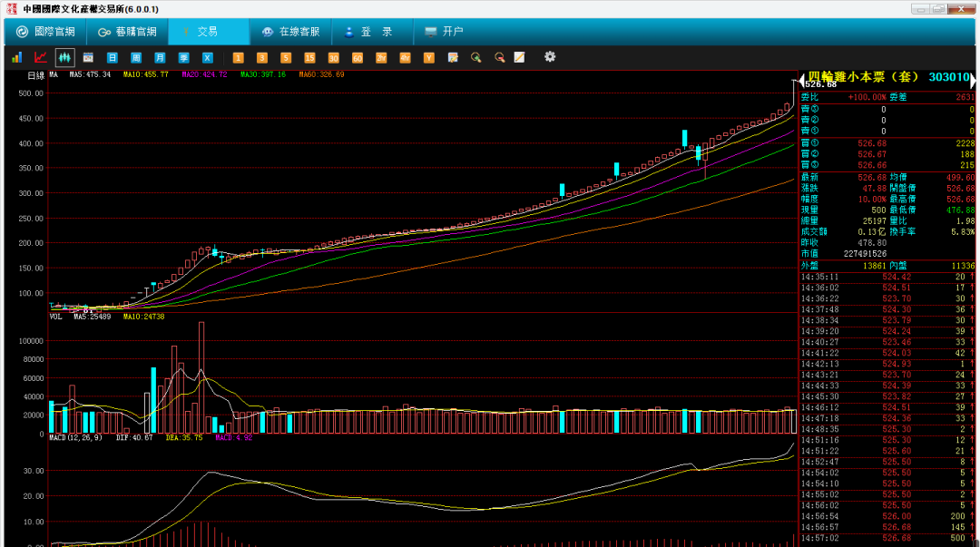Switch to the 交易 tab
The height and width of the screenshot is (547, 980).
pos(208,31)
